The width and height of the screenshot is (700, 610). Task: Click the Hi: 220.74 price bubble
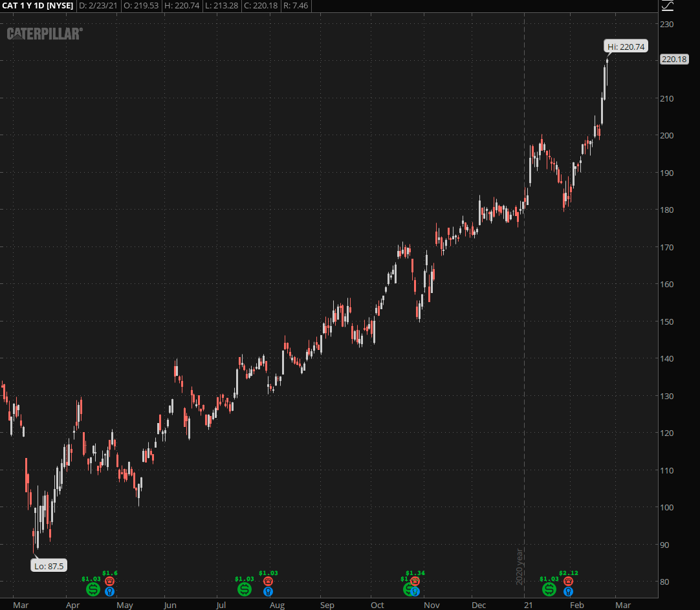click(x=626, y=46)
